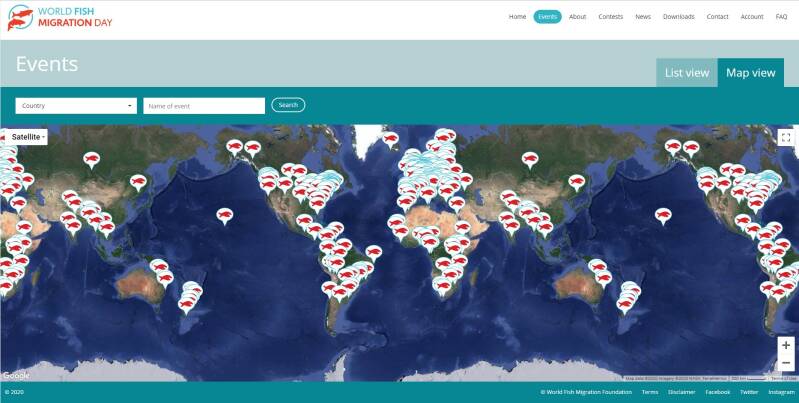Open the FAQ page

tap(781, 17)
